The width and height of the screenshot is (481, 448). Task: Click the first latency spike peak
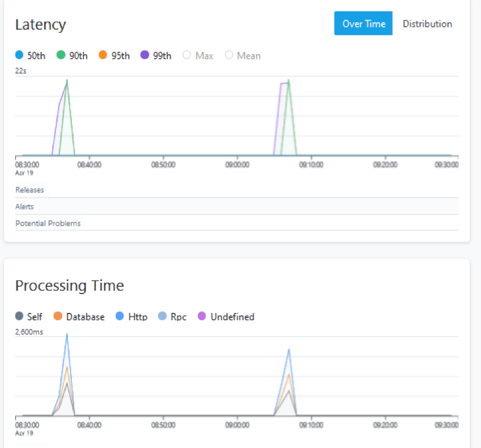pyautogui.click(x=67, y=81)
